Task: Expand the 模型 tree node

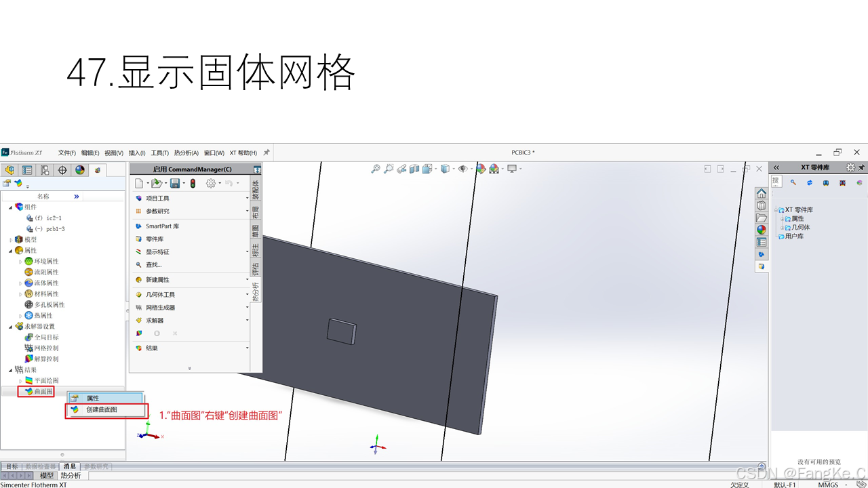Action: pos(10,239)
